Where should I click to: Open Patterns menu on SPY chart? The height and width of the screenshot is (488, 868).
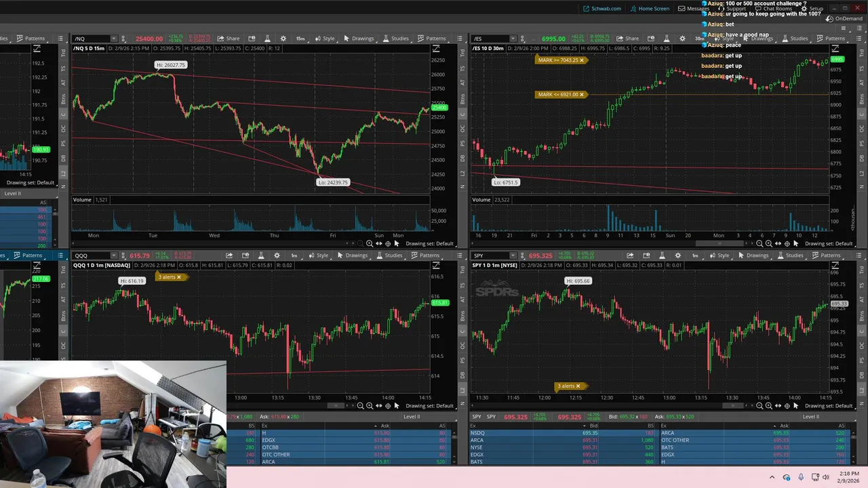pos(826,256)
